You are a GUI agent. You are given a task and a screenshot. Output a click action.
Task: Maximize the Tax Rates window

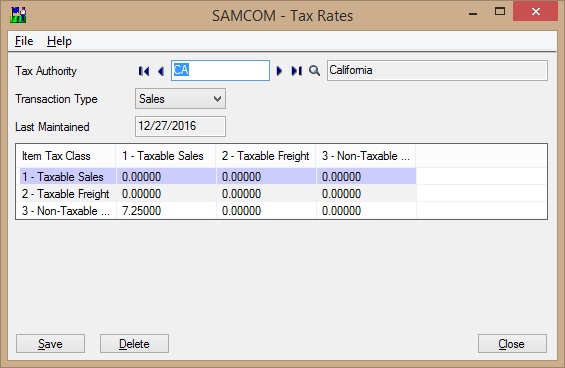click(500, 12)
